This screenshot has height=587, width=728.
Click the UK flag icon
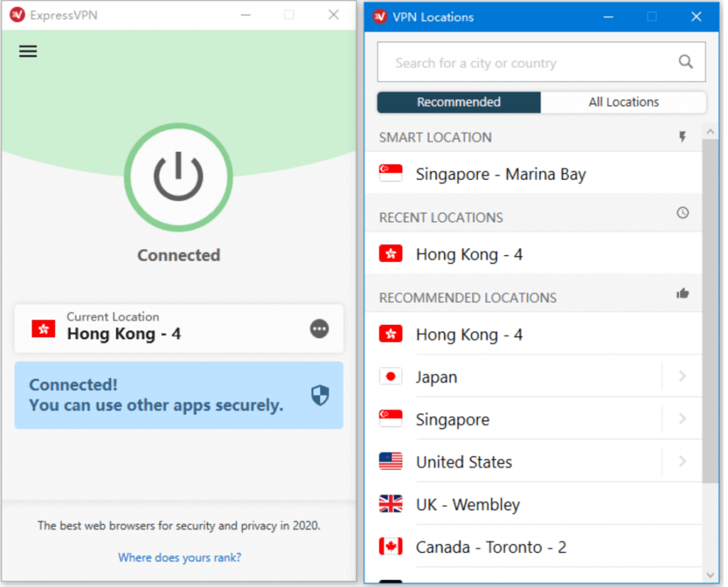click(390, 504)
